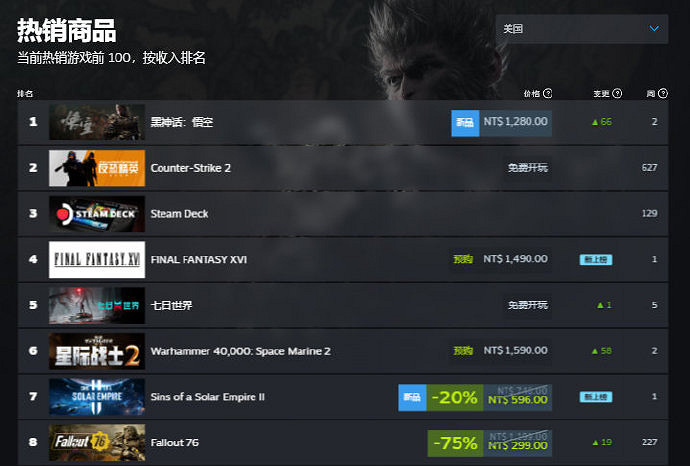Open the Fallout 76 game thumbnail
690x466 pixels.
click(97, 443)
